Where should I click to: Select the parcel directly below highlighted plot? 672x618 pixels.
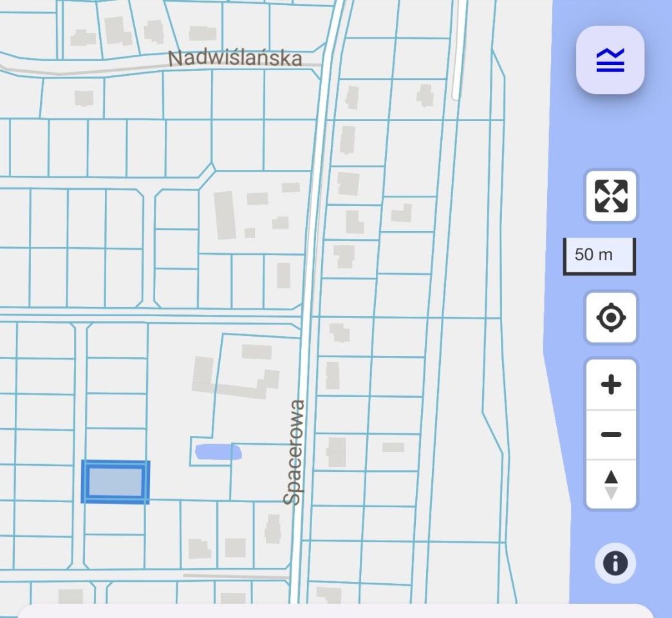pos(115,518)
